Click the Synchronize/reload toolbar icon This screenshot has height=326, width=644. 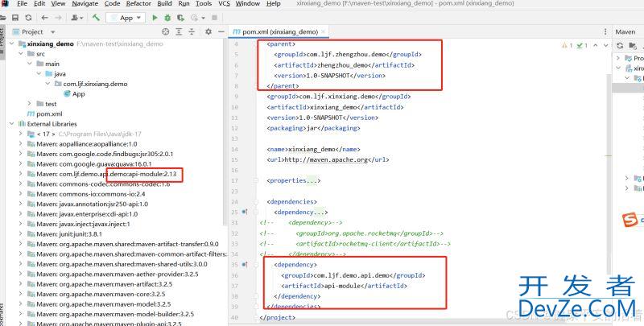(x=28, y=18)
